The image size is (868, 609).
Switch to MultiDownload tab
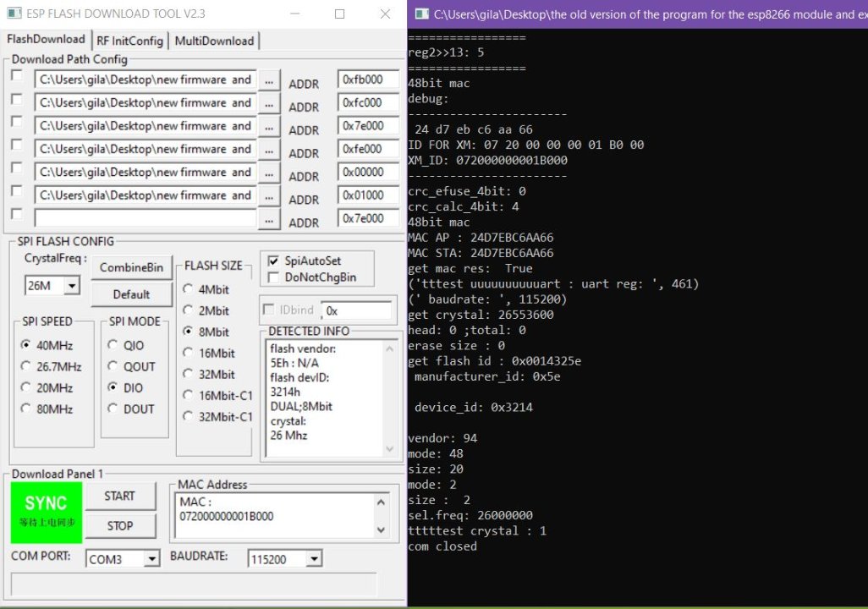click(214, 41)
